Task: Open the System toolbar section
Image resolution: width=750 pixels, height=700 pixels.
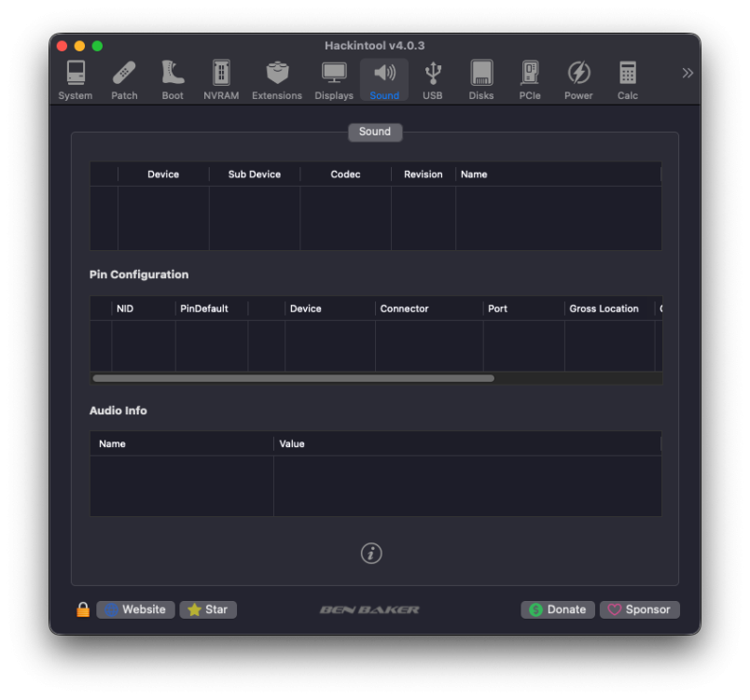Action: point(76,80)
